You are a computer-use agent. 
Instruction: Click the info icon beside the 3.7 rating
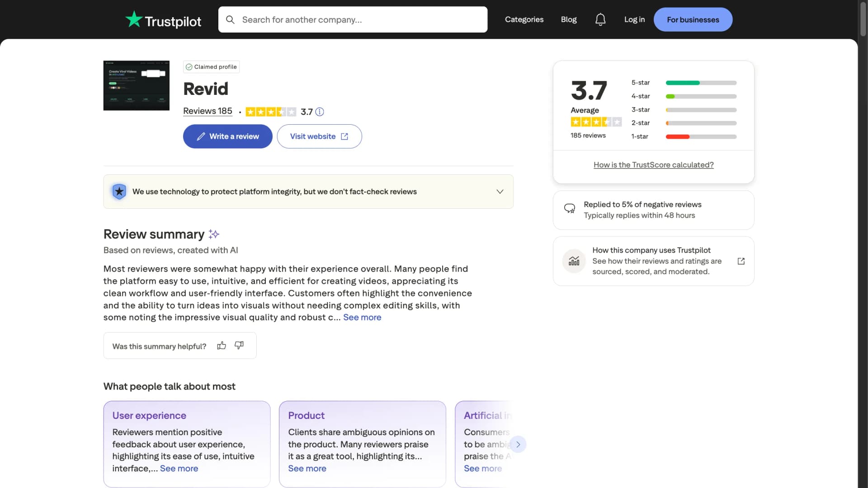320,112
